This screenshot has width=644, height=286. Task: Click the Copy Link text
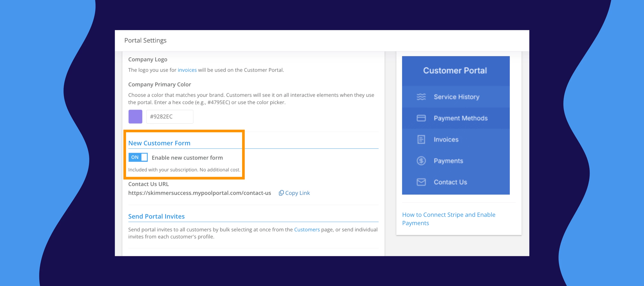point(297,193)
